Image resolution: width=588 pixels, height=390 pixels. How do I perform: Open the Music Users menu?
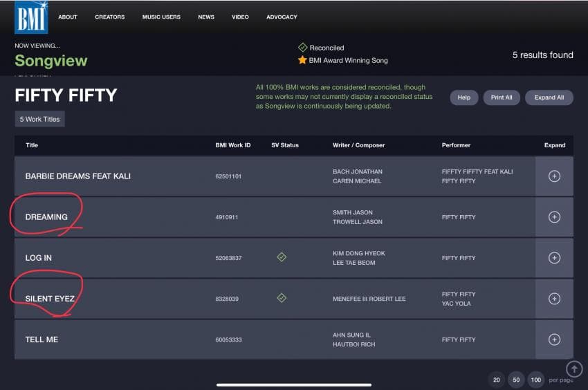point(161,17)
